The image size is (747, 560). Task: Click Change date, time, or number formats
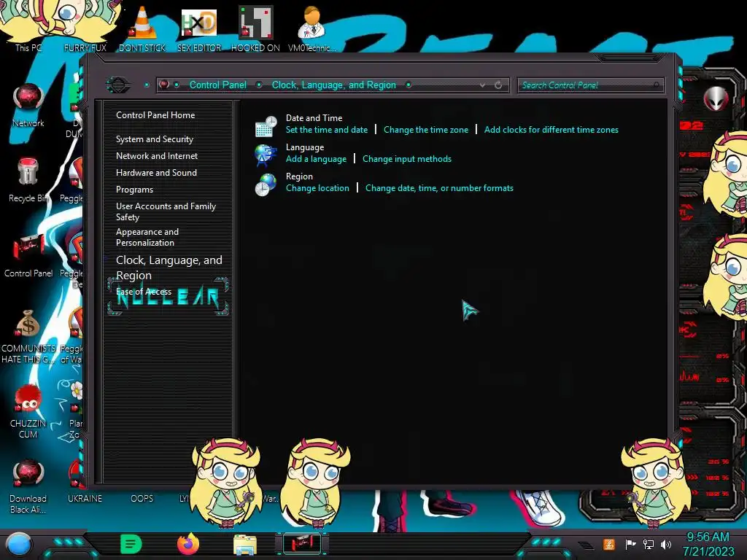tap(439, 188)
